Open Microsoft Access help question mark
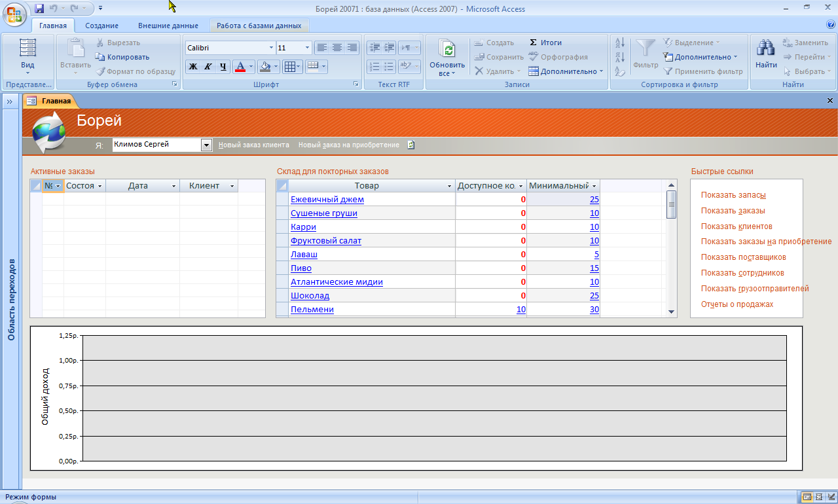This screenshot has width=838, height=504. point(829,26)
